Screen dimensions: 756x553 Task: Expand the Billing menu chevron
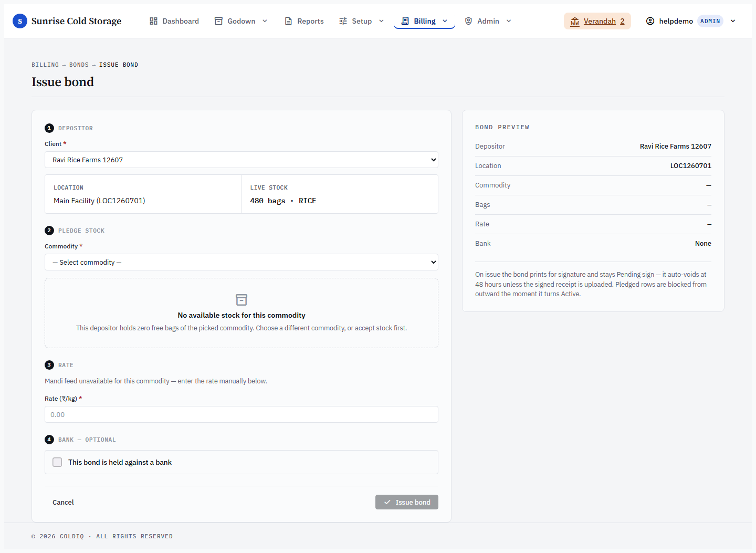coord(445,21)
